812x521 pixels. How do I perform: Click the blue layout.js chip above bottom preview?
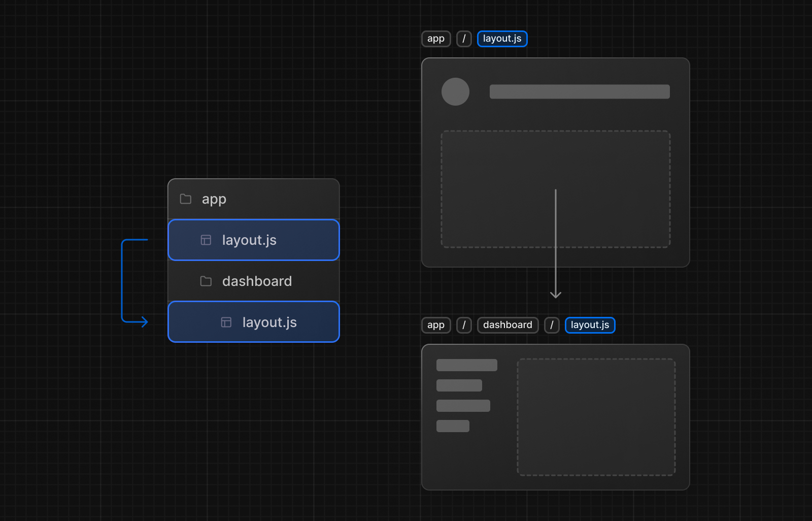[x=590, y=325]
